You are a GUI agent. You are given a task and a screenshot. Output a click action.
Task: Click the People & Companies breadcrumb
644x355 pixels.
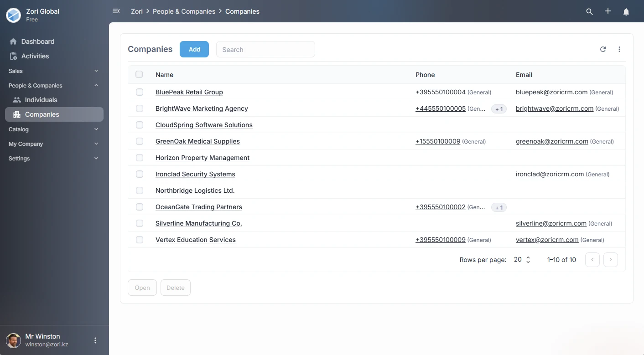184,11
